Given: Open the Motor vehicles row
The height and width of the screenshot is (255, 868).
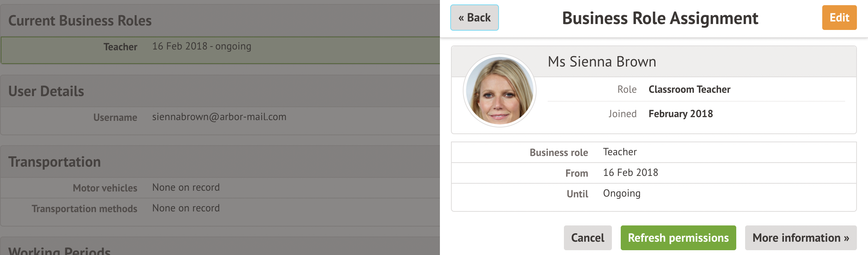Looking at the screenshot, I should [220, 188].
